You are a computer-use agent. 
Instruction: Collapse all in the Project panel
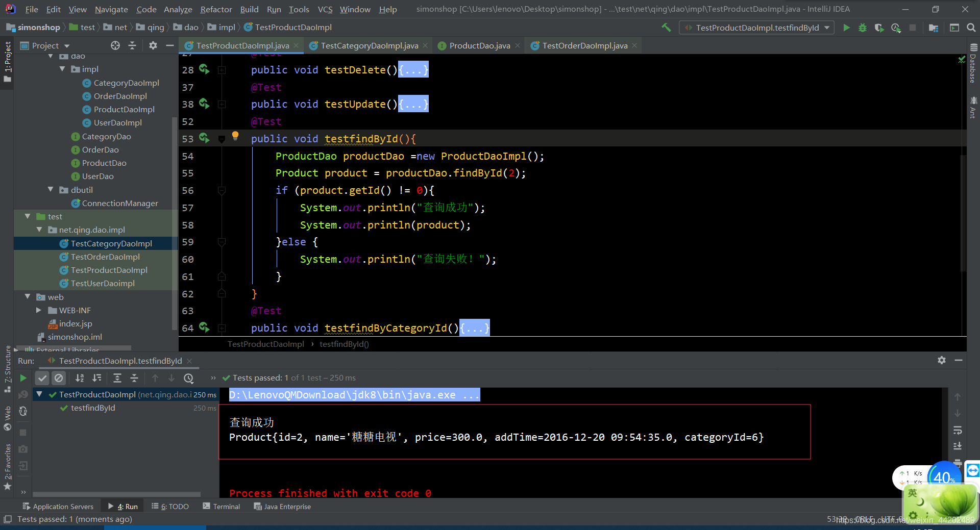pos(132,45)
